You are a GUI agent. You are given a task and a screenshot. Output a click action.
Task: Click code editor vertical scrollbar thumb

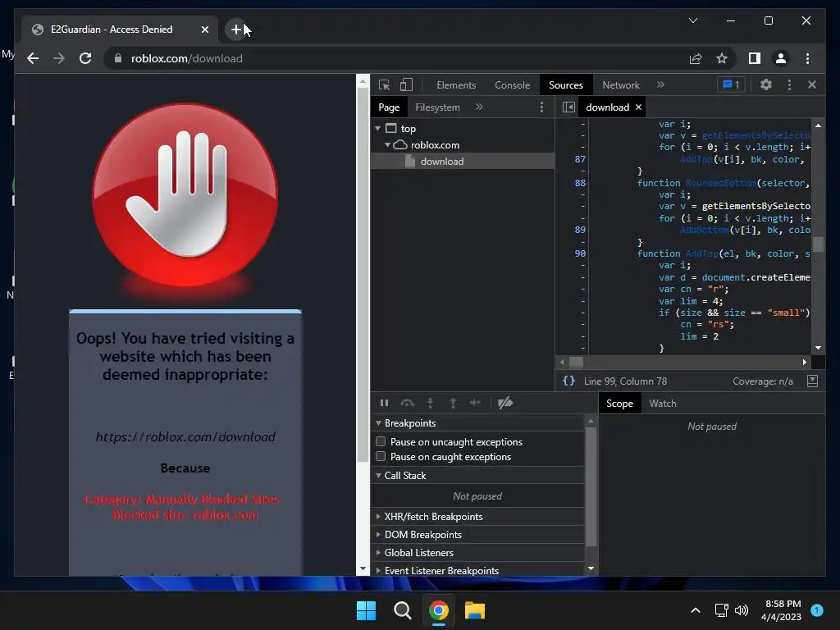tap(818, 244)
